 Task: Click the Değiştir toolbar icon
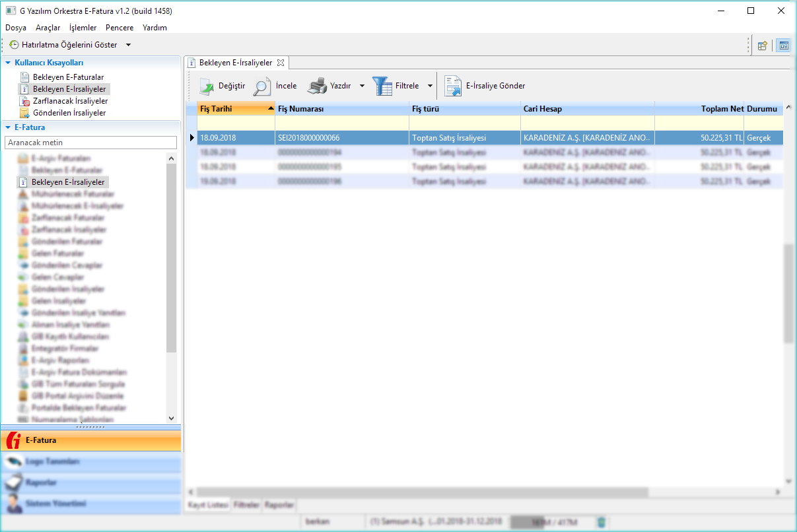pyautogui.click(x=207, y=86)
